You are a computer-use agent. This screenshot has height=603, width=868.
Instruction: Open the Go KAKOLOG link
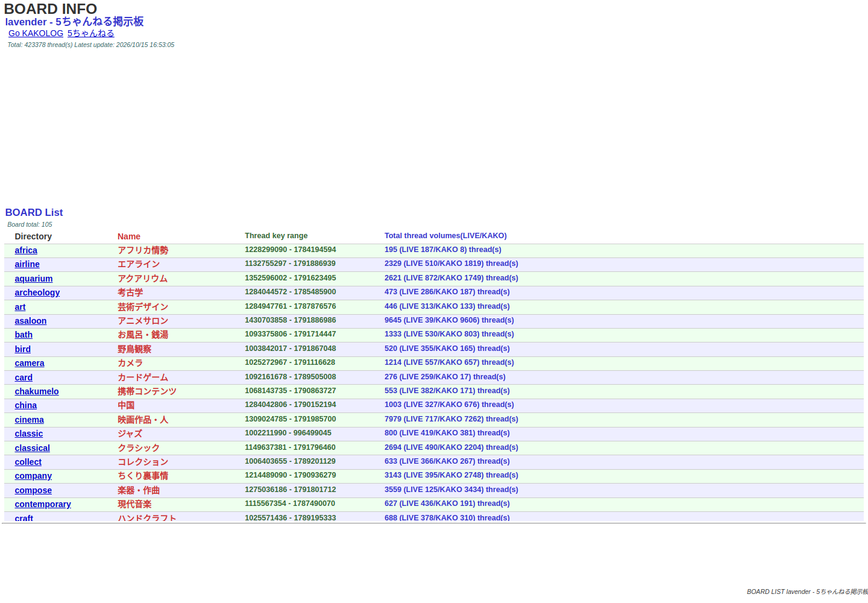[36, 33]
